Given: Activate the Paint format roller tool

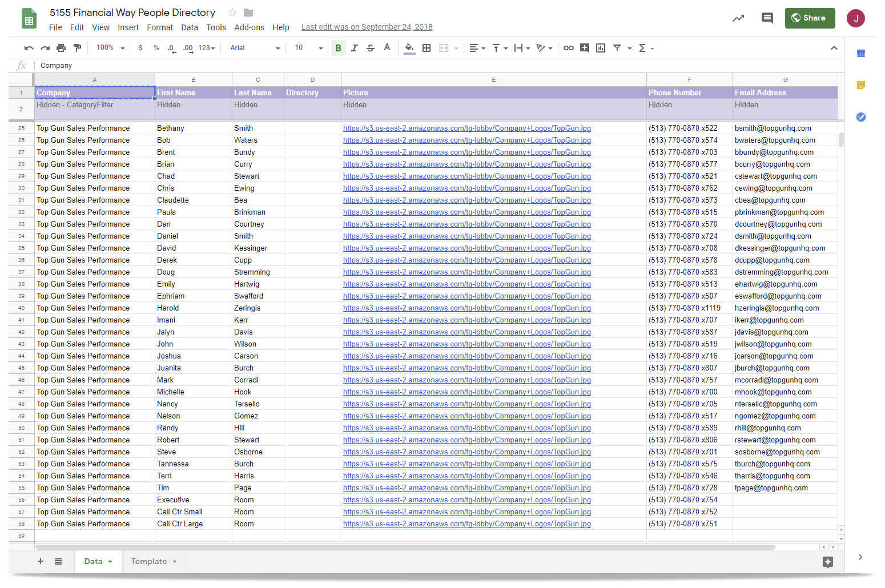Looking at the screenshot, I should [77, 49].
